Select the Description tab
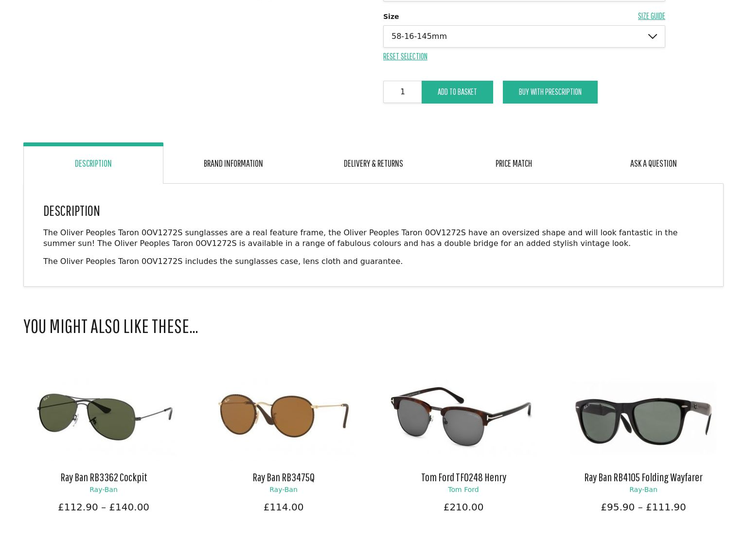747x560 pixels. click(x=93, y=163)
